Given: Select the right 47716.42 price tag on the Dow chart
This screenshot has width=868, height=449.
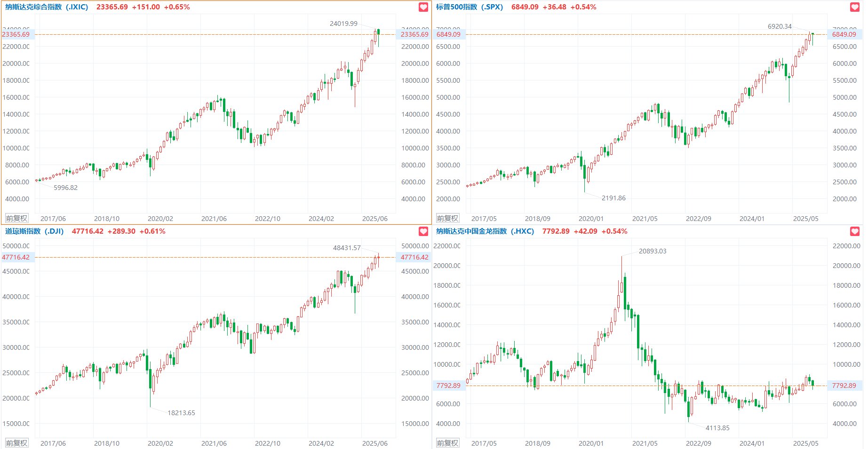Looking at the screenshot, I should click(x=414, y=257).
